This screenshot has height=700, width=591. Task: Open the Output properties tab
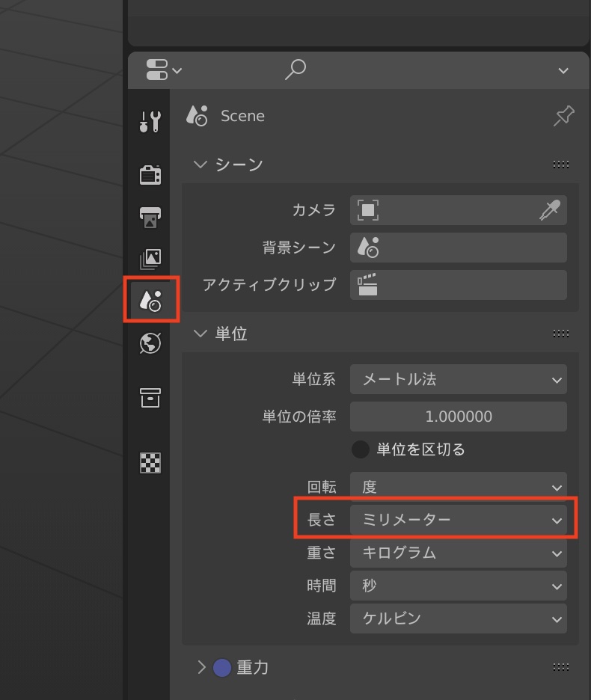pyautogui.click(x=150, y=217)
